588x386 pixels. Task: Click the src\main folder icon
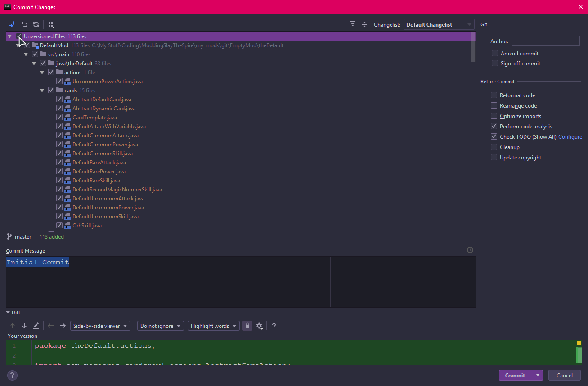click(x=43, y=54)
